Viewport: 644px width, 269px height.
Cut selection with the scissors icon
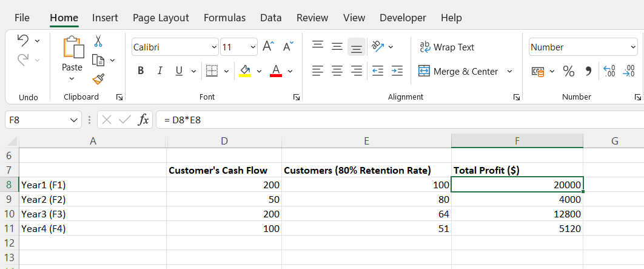(x=98, y=41)
